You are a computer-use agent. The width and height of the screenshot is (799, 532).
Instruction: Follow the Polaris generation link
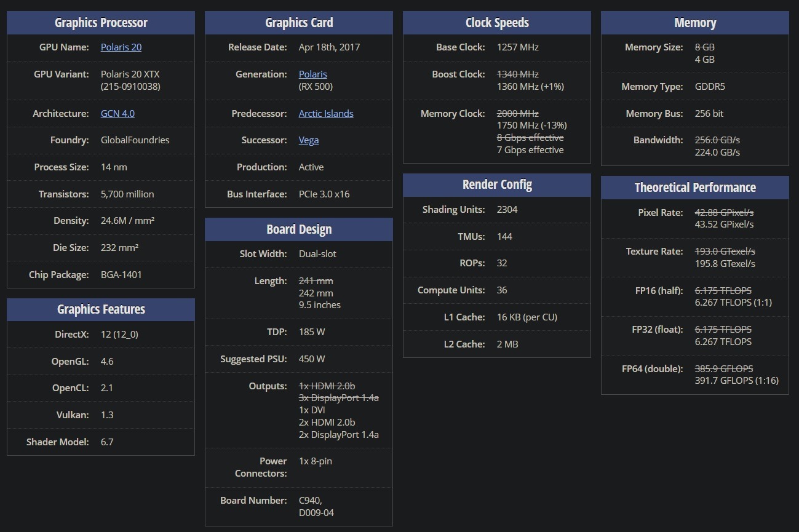[x=313, y=74]
